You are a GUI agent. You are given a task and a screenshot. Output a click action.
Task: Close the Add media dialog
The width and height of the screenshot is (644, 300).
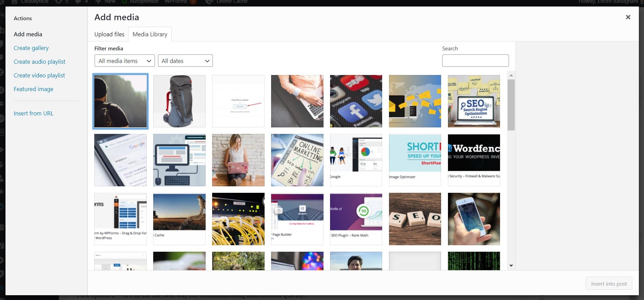[628, 17]
